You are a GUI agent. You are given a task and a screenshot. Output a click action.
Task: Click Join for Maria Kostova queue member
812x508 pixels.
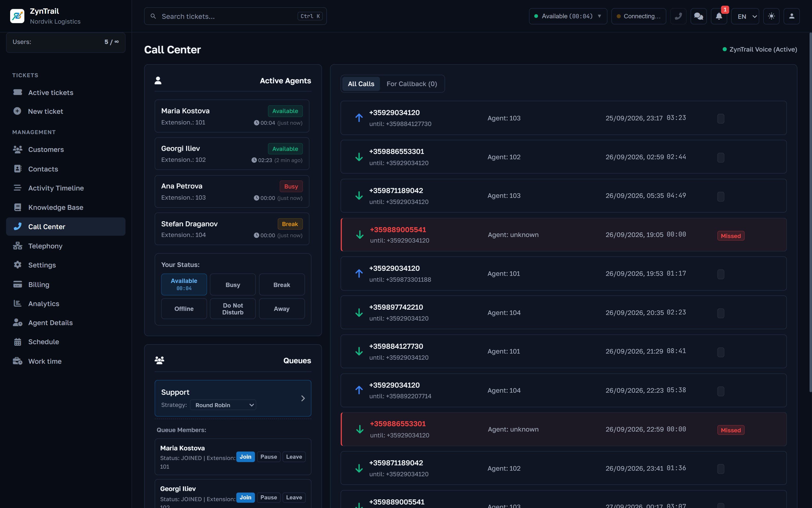(245, 457)
